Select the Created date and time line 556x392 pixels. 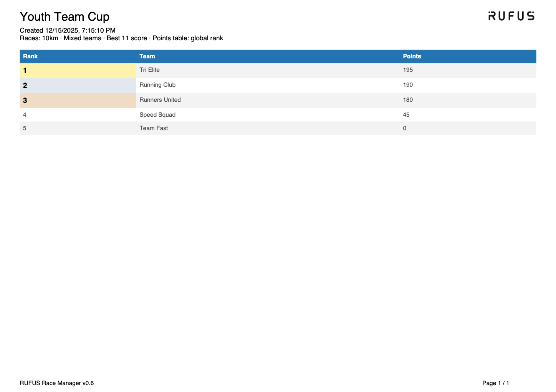(68, 30)
